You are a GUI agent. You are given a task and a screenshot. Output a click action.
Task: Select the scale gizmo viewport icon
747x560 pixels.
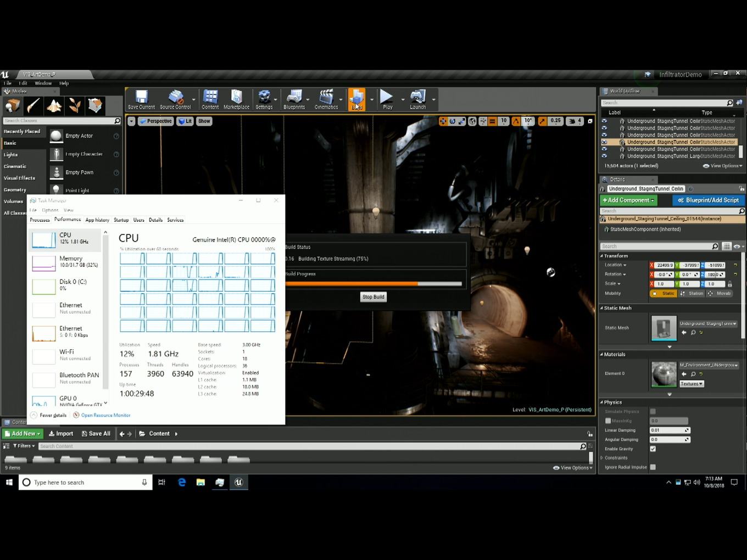point(462,121)
